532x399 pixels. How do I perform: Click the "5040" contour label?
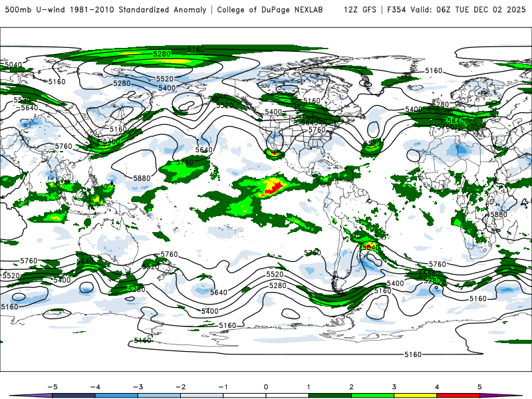13,65
